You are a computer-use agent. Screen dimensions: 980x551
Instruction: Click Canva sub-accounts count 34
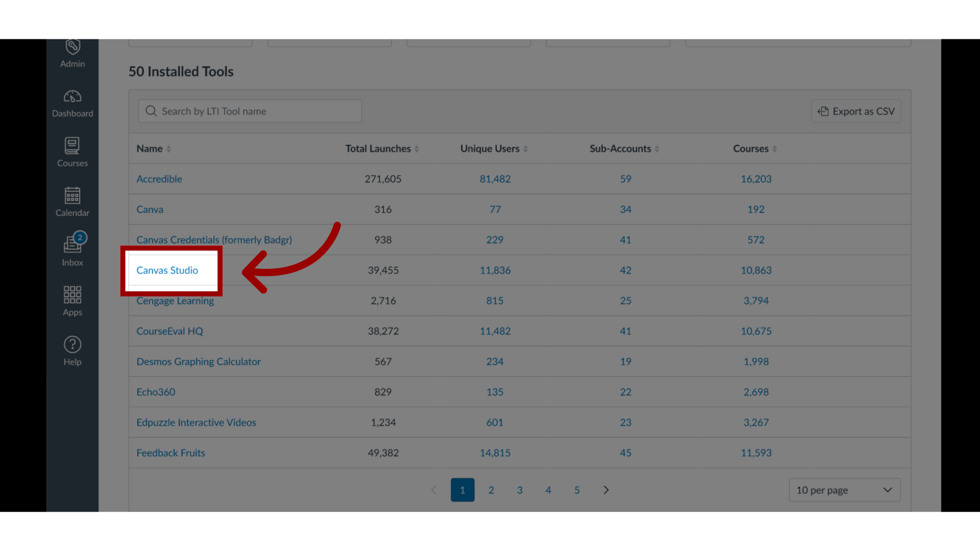pos(626,210)
